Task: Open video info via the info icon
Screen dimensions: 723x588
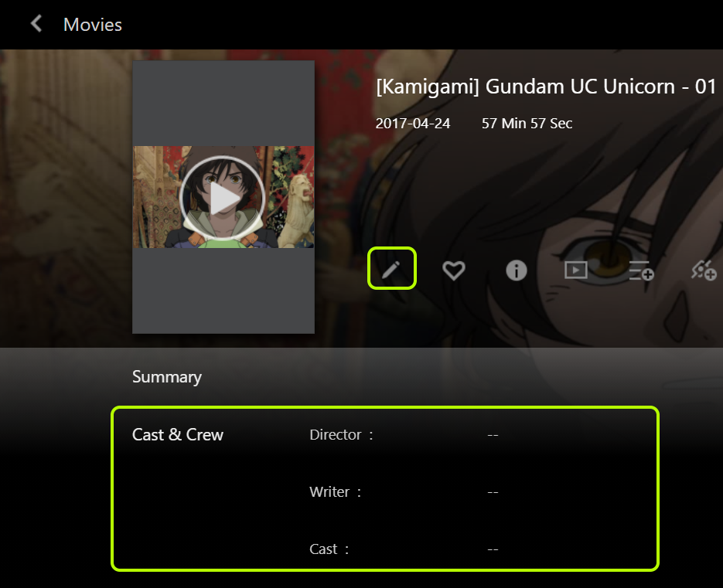Action: point(516,270)
